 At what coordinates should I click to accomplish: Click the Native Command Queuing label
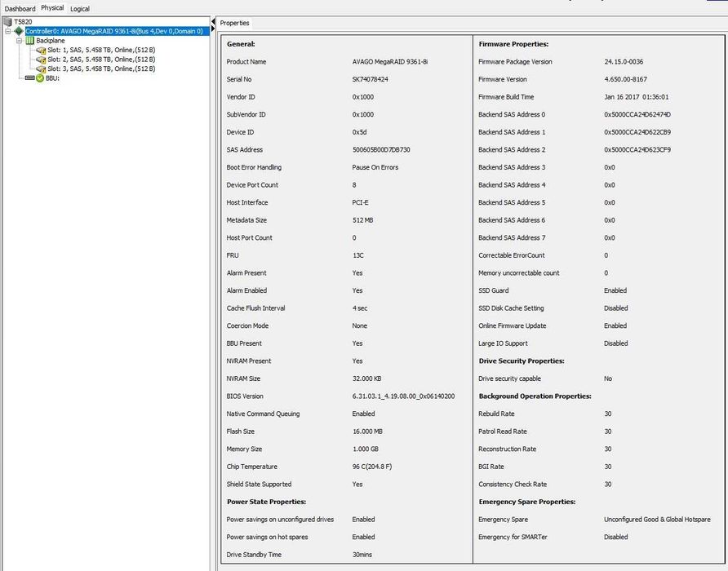(263, 414)
